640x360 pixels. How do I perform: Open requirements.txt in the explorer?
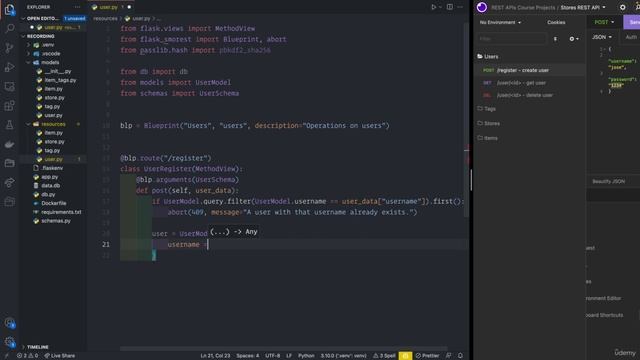pos(61,212)
